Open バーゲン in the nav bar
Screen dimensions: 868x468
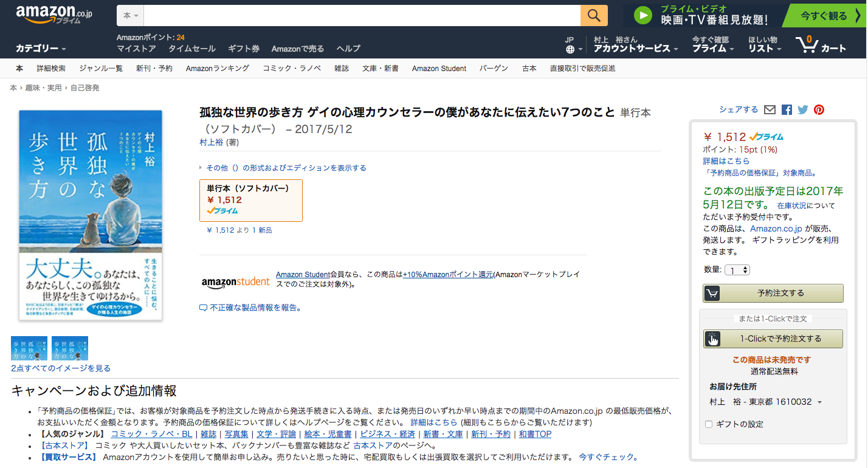click(x=494, y=69)
